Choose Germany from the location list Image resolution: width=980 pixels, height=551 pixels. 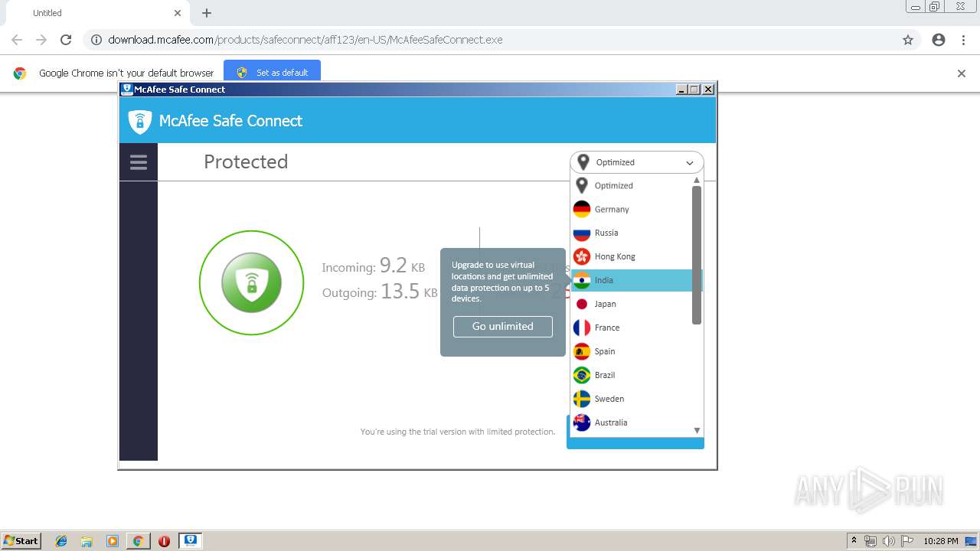click(632, 209)
